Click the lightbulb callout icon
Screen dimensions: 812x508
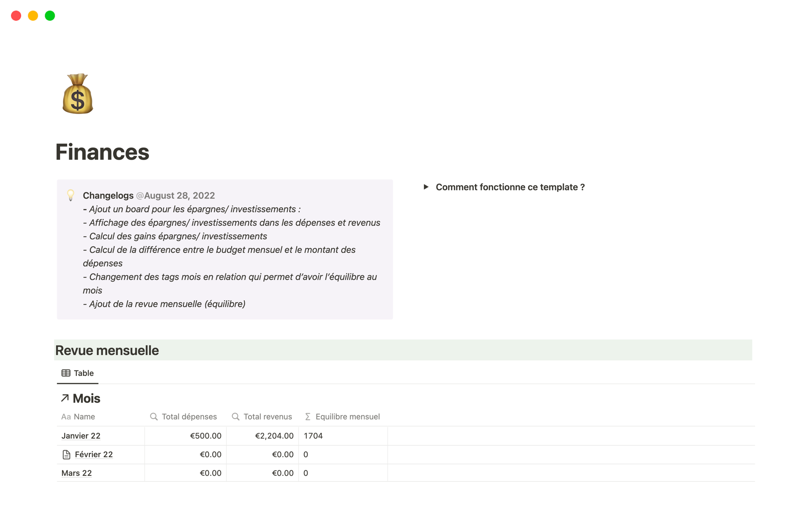(x=71, y=195)
